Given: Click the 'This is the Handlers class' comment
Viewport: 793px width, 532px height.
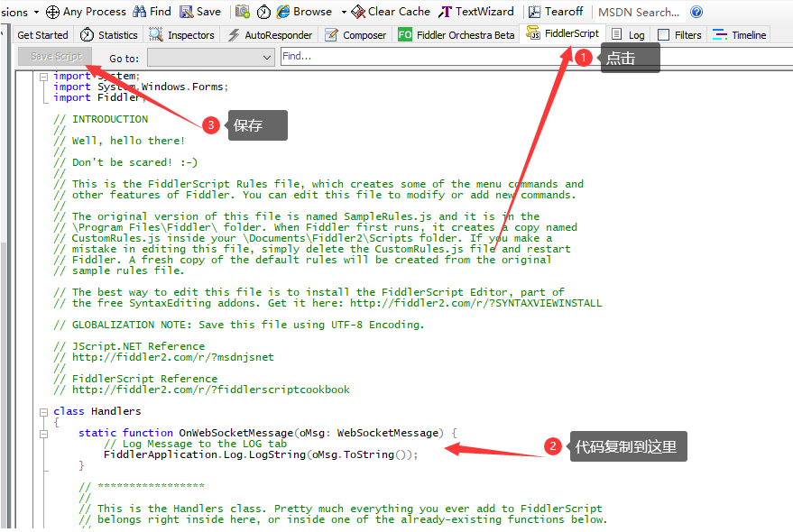Looking at the screenshot, I should 340,509.
